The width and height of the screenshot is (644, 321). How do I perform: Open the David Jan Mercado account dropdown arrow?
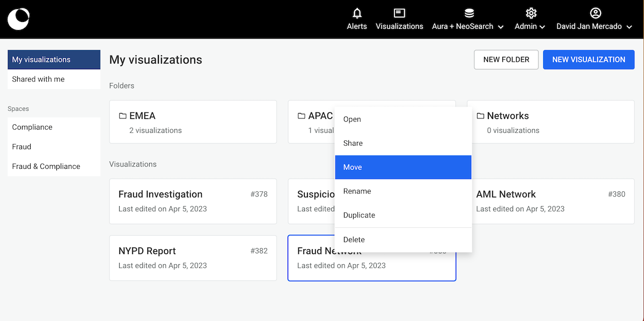click(630, 27)
